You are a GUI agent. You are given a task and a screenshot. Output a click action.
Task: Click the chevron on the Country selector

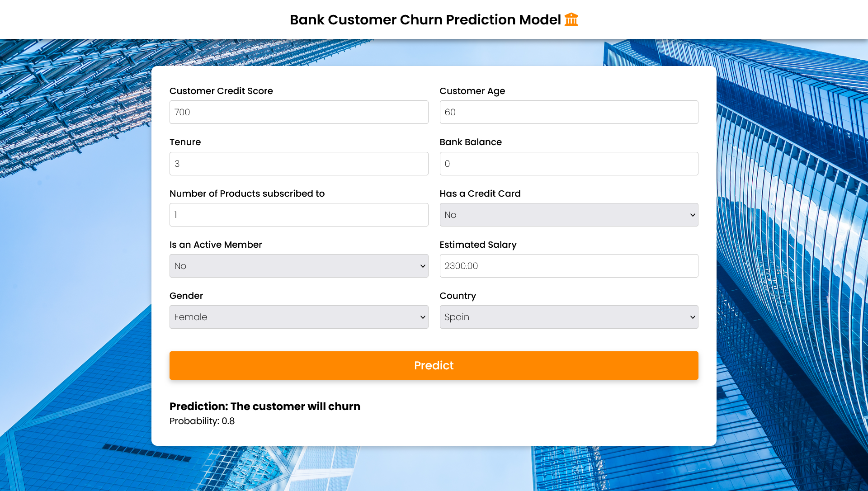693,317
